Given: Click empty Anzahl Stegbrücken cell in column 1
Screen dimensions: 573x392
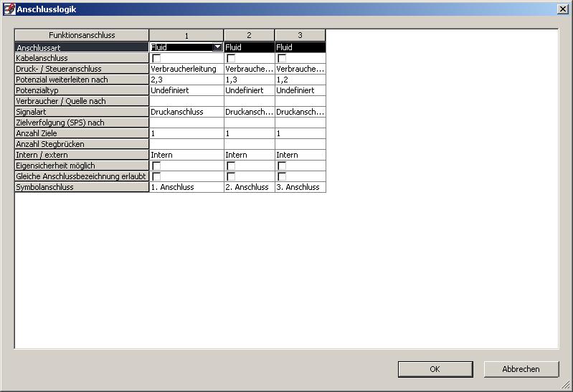Looking at the screenshot, I should point(186,144).
